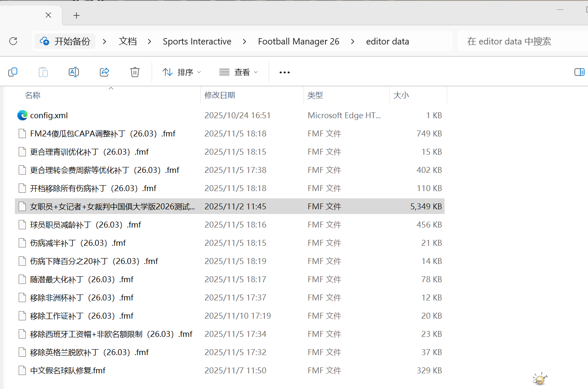Viewport: 588px width, 389px height.
Task: Navigate to Sports Interactive in the breadcrumb
Action: tap(197, 41)
